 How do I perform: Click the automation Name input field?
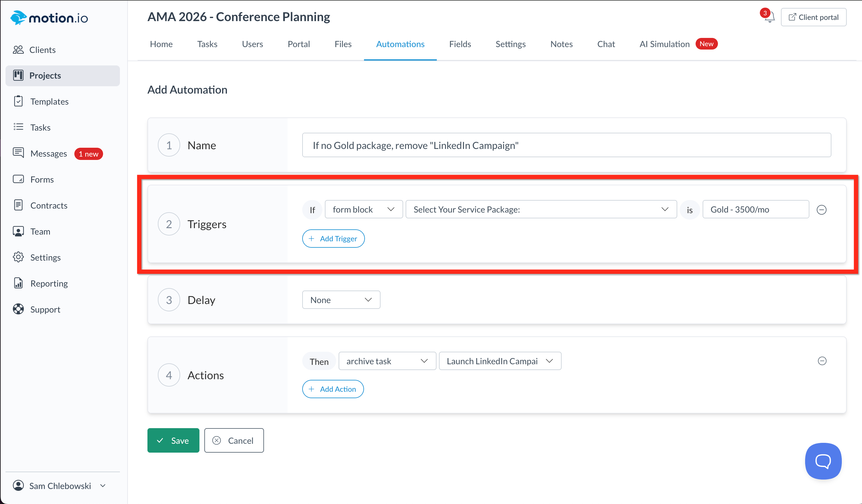[x=566, y=145]
